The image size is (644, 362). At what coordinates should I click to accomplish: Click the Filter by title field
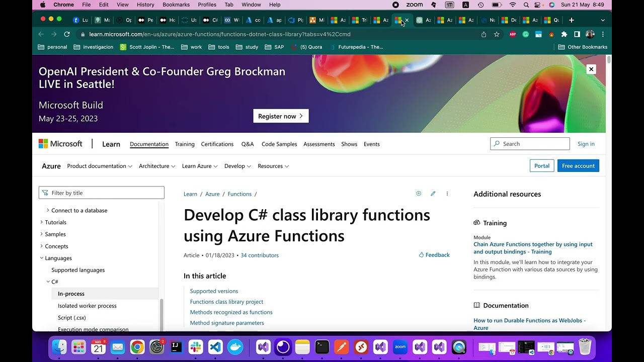(102, 193)
